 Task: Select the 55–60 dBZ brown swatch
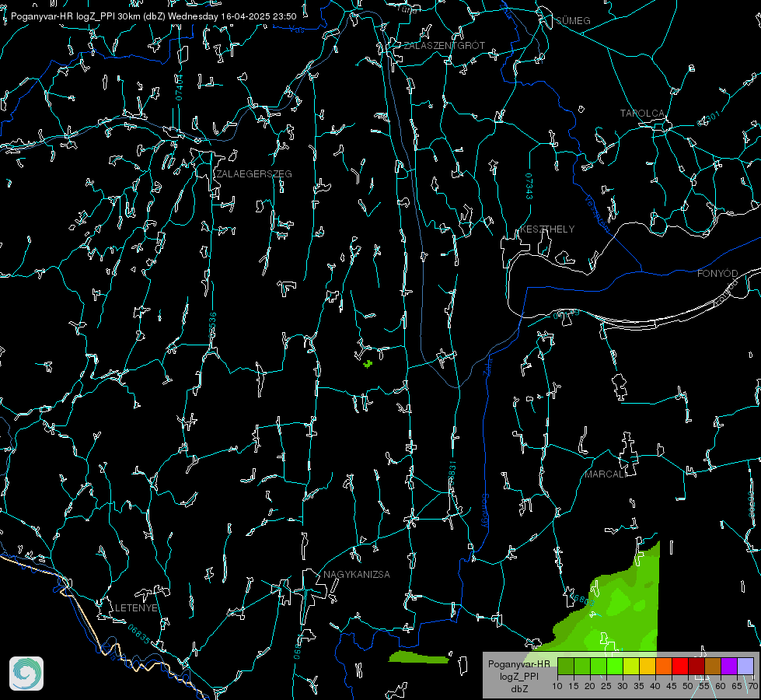pos(713,666)
